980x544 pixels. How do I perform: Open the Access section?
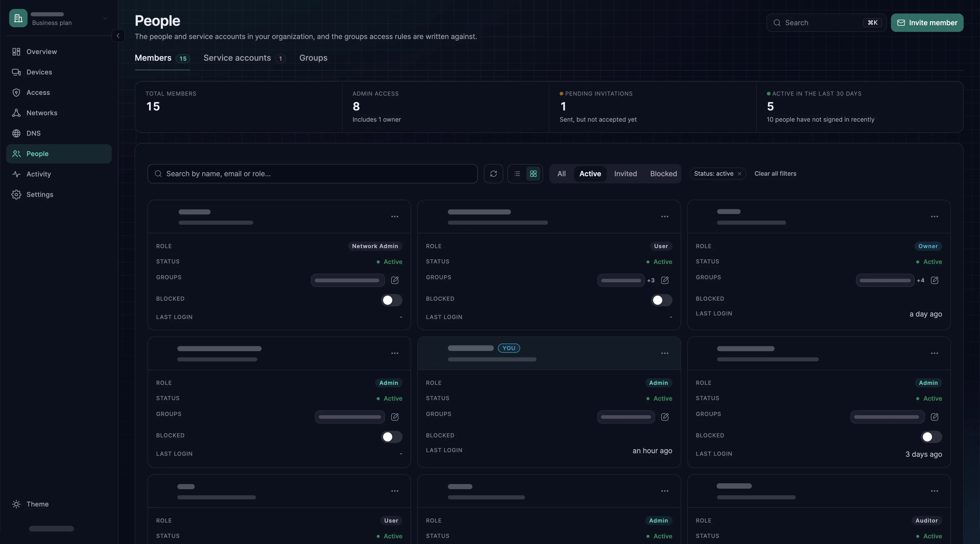[x=59, y=93]
